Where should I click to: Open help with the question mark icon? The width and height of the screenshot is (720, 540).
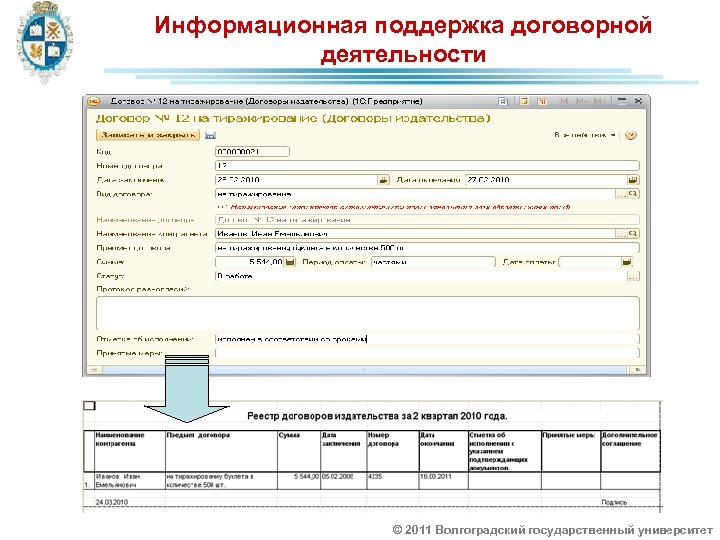(631, 135)
